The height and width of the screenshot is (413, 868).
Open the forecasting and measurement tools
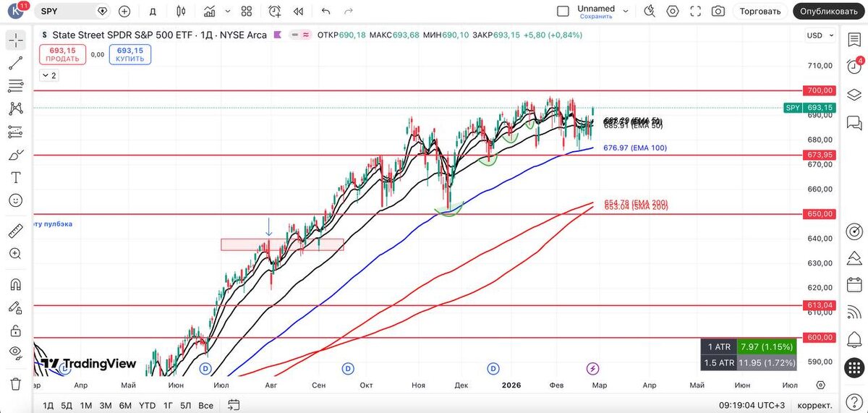(x=16, y=132)
